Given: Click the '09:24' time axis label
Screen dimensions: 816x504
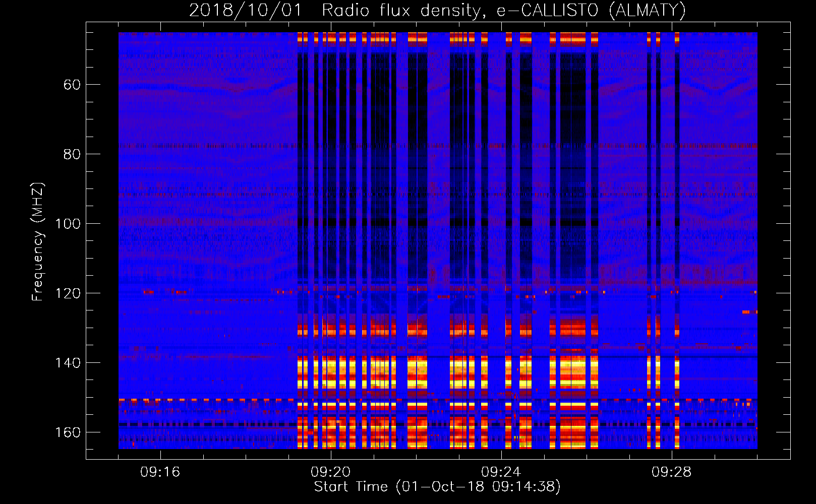Looking at the screenshot, I should 501,472.
